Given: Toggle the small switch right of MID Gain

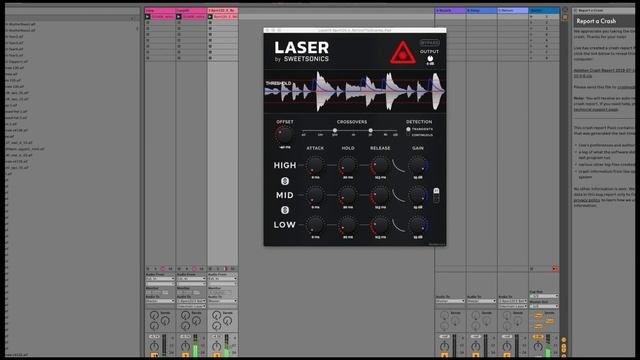Looking at the screenshot, I should tap(436, 195).
